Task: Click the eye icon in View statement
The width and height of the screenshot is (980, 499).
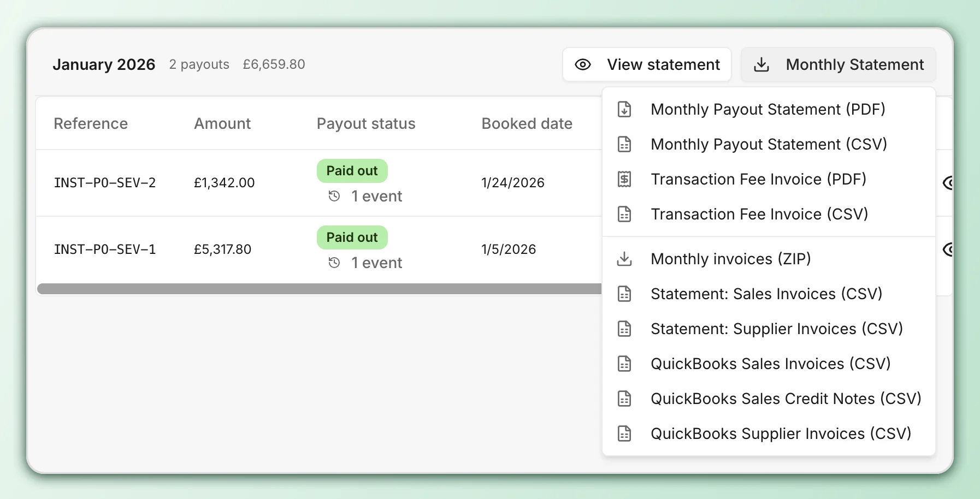Action: (583, 64)
